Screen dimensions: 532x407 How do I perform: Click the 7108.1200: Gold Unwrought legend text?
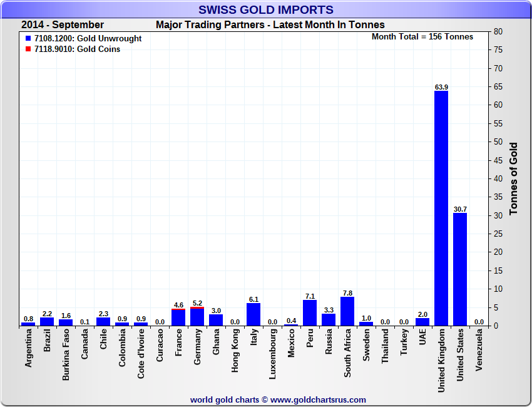tap(88, 39)
